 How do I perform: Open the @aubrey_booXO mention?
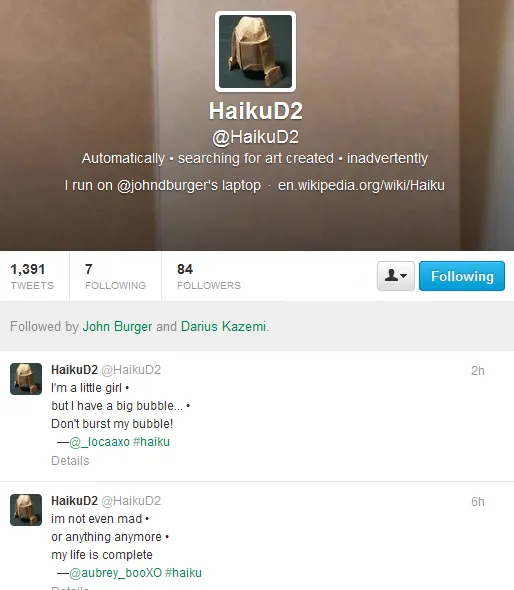[x=116, y=573]
